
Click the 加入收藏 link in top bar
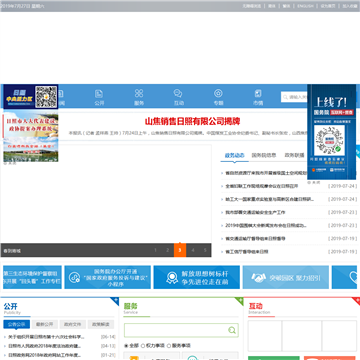(350, 6)
